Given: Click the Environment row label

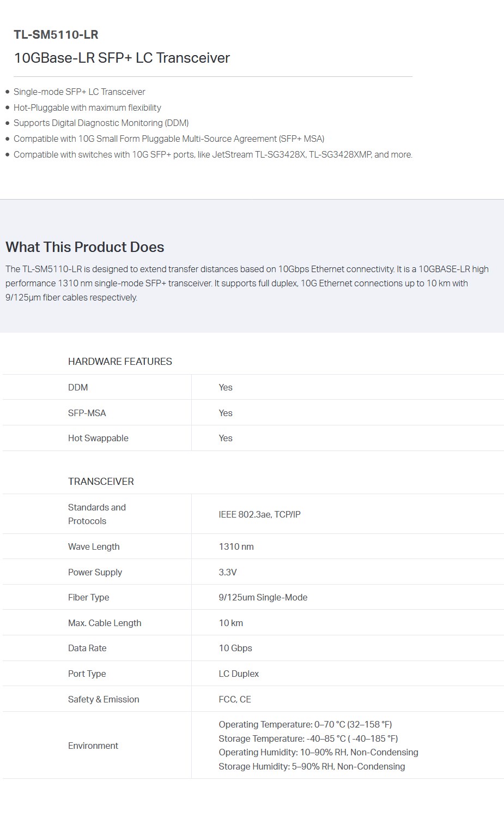Looking at the screenshot, I should pyautogui.click(x=93, y=746).
